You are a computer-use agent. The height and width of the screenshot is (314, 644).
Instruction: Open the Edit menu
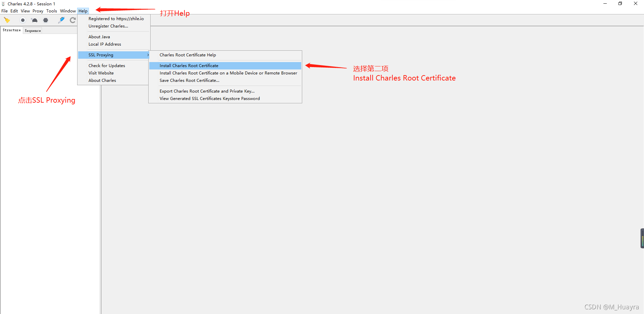coord(14,11)
